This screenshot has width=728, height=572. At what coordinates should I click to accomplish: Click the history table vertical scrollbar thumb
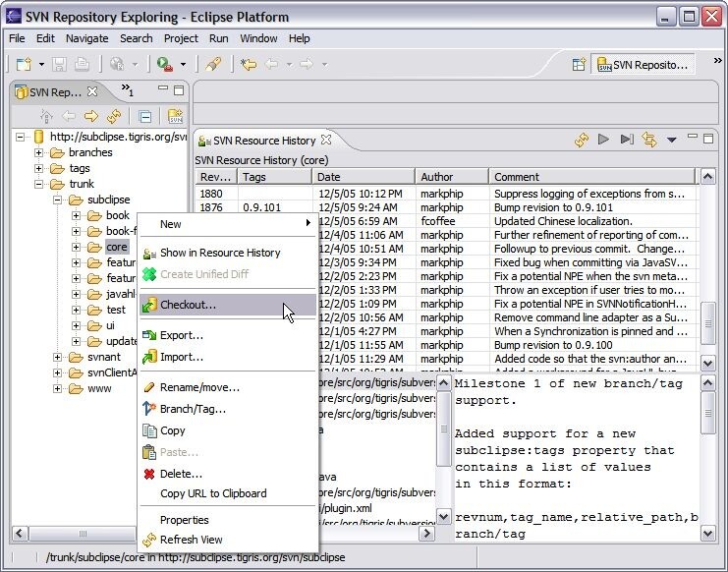707,323
